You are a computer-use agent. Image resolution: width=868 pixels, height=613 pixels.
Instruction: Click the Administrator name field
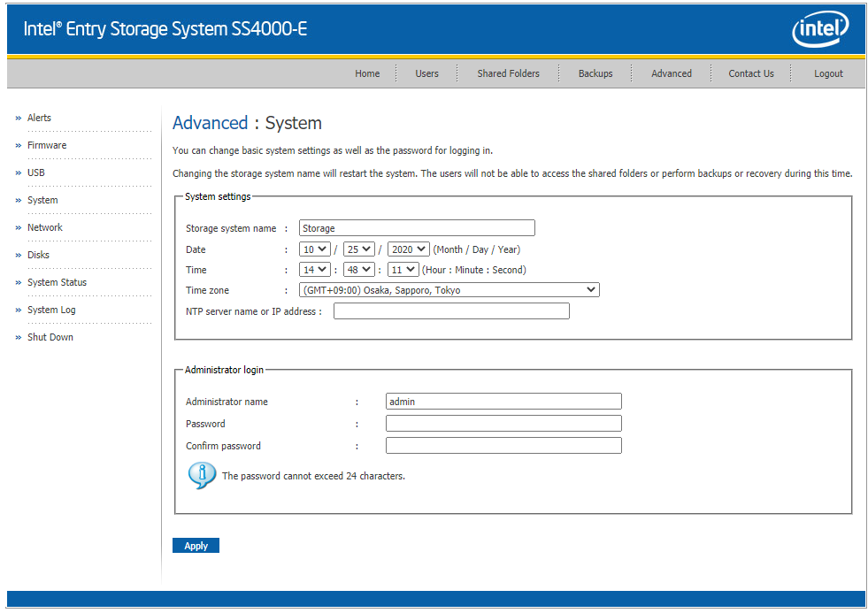(503, 401)
